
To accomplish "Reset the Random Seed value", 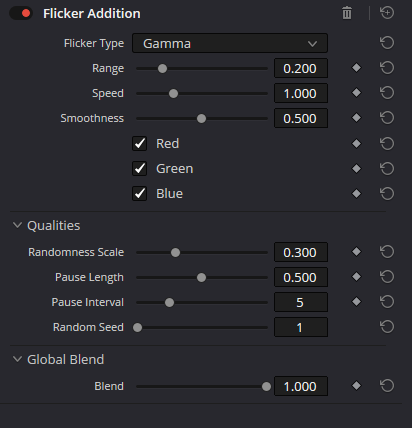I will click(387, 327).
